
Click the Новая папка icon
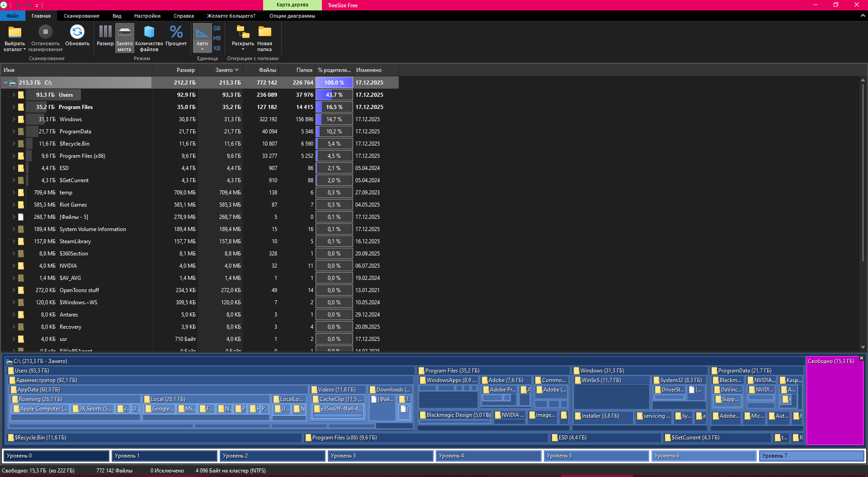[264, 32]
